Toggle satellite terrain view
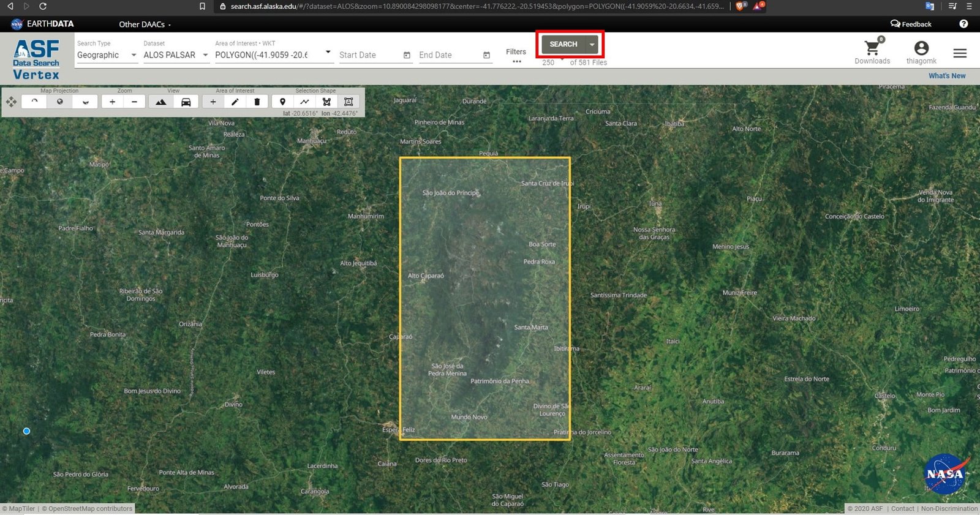Viewport: 980px width, 515px height. click(161, 102)
